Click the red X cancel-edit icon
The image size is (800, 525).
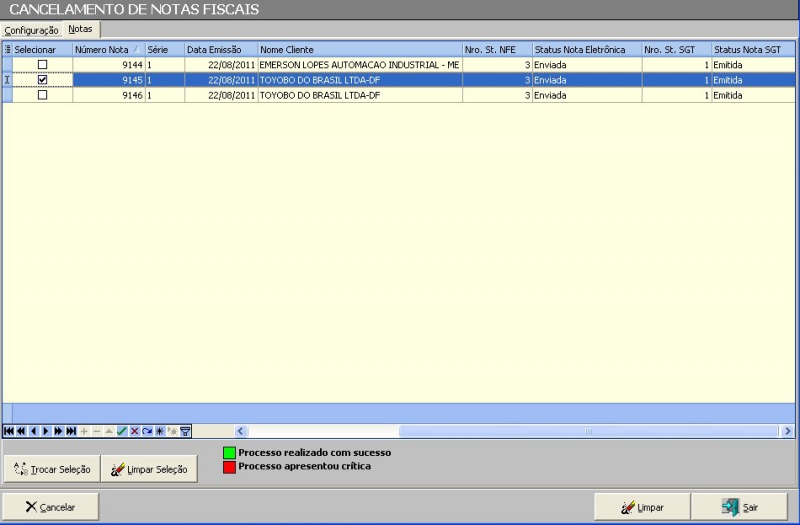click(x=134, y=431)
